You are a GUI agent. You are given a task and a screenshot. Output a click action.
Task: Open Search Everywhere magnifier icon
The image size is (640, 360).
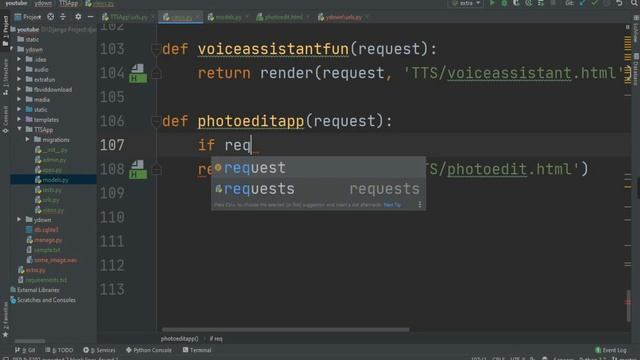634,3
